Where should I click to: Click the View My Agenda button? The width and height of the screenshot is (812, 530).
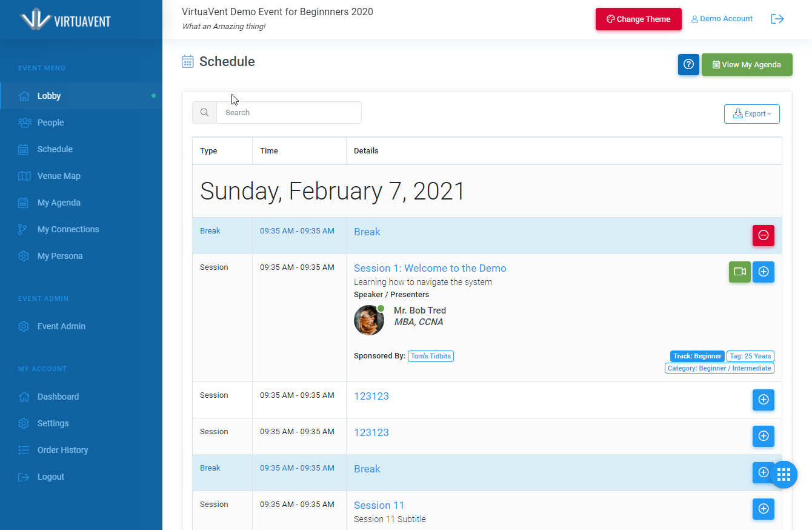click(x=747, y=65)
